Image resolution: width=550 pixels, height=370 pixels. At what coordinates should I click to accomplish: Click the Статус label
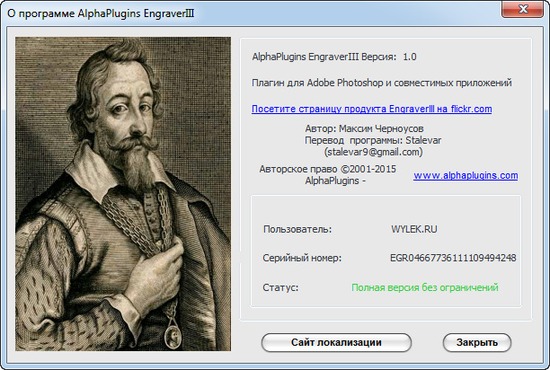click(x=280, y=288)
